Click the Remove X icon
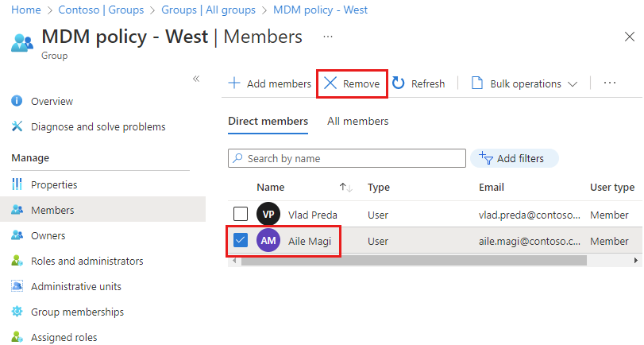Viewport: 644px width, 345px height. (x=331, y=83)
